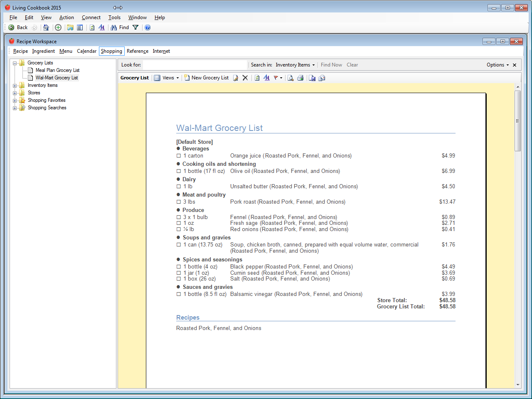Screen dimensions: 532x399
Task: Check the Black pepper item checkbox
Action: 179,267
